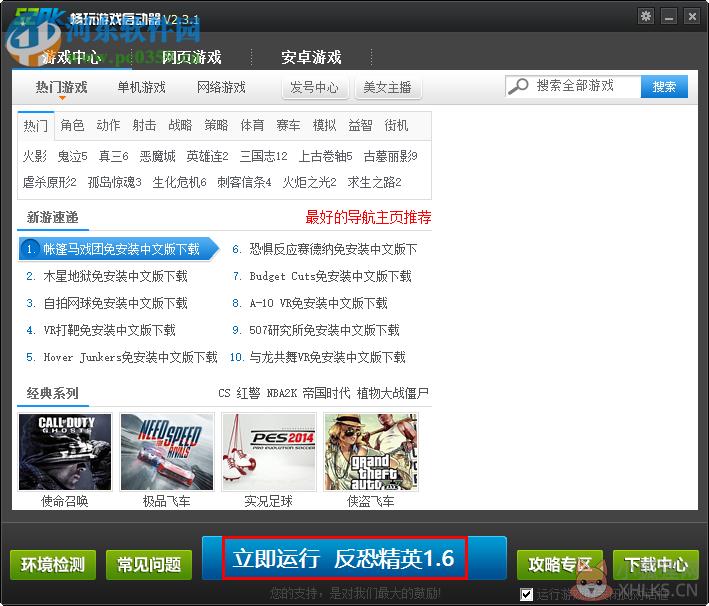
Task: Select 益智 category tab
Action: pos(360,125)
